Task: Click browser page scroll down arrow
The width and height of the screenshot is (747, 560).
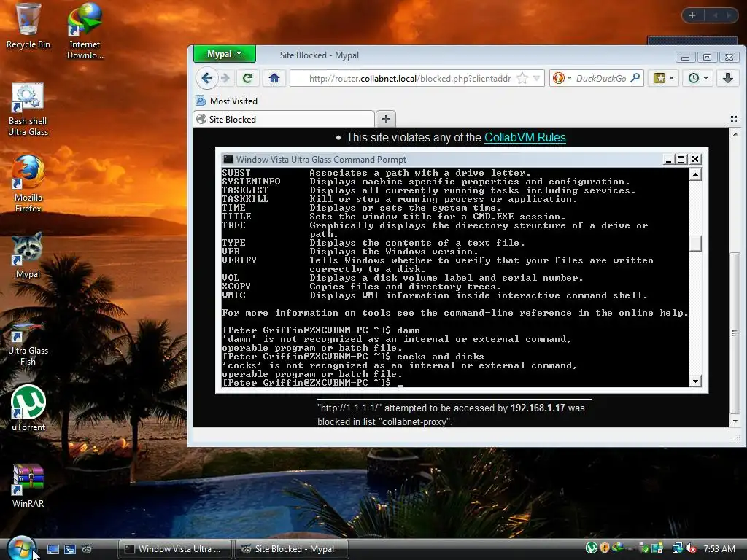Action: (x=735, y=421)
